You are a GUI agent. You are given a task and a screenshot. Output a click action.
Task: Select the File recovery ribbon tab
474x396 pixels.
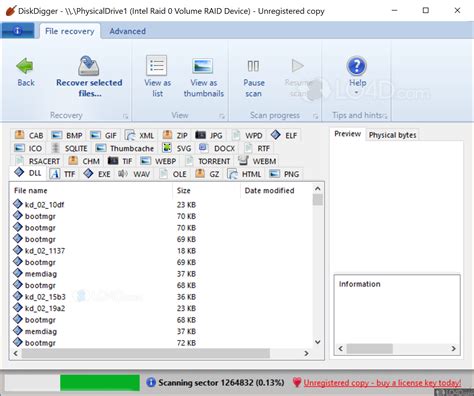click(x=70, y=31)
